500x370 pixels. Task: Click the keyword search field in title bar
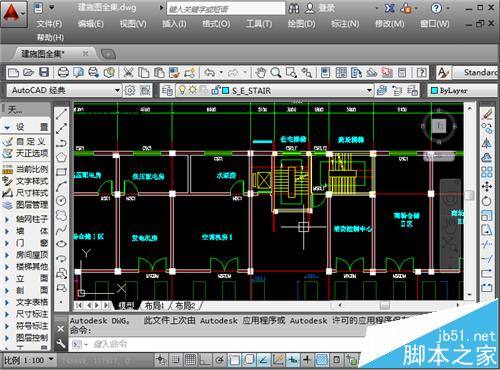[226, 9]
